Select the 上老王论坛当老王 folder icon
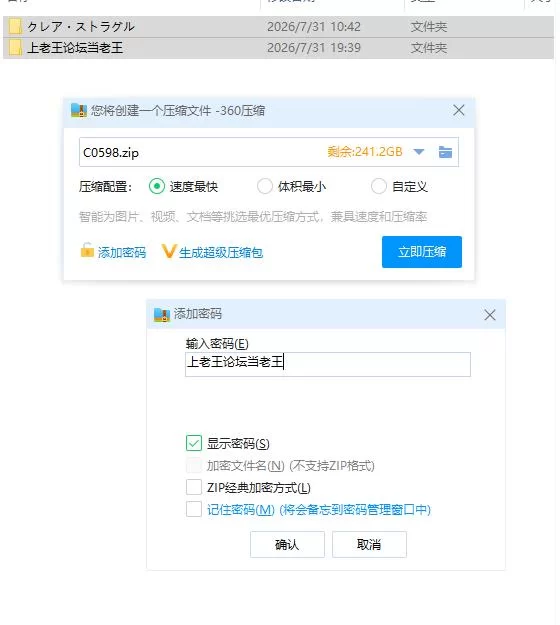 pyautogui.click(x=15, y=48)
